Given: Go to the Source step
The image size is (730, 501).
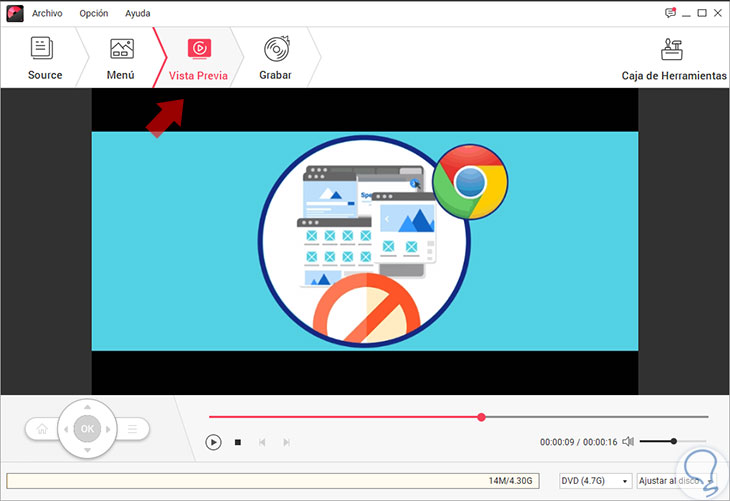Looking at the screenshot, I should (x=45, y=58).
